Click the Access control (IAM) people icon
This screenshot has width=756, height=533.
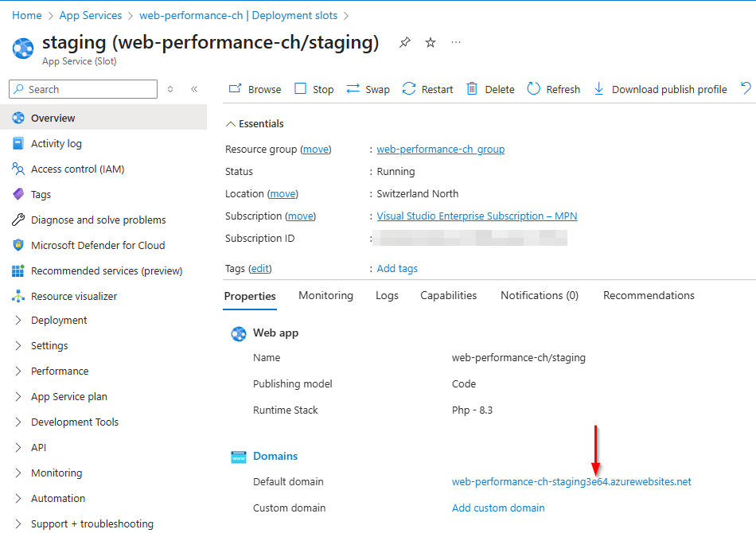tap(18, 169)
